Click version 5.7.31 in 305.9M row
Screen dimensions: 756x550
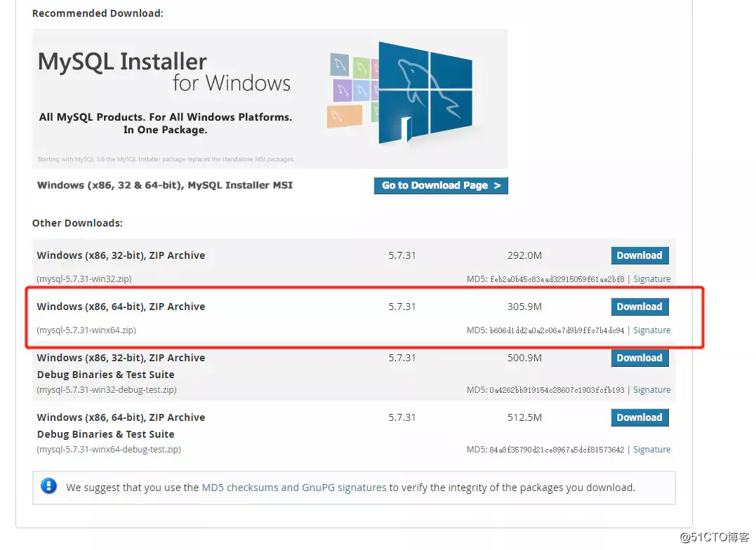point(402,307)
